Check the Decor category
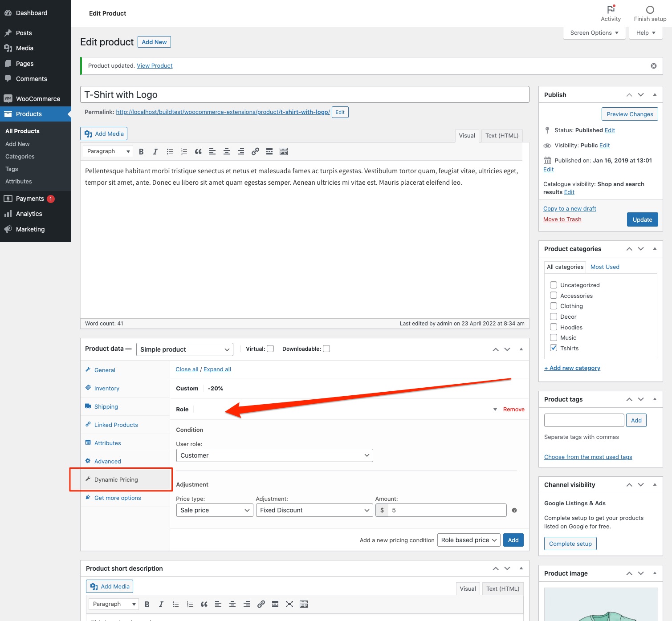This screenshot has height=621, width=672. click(554, 317)
